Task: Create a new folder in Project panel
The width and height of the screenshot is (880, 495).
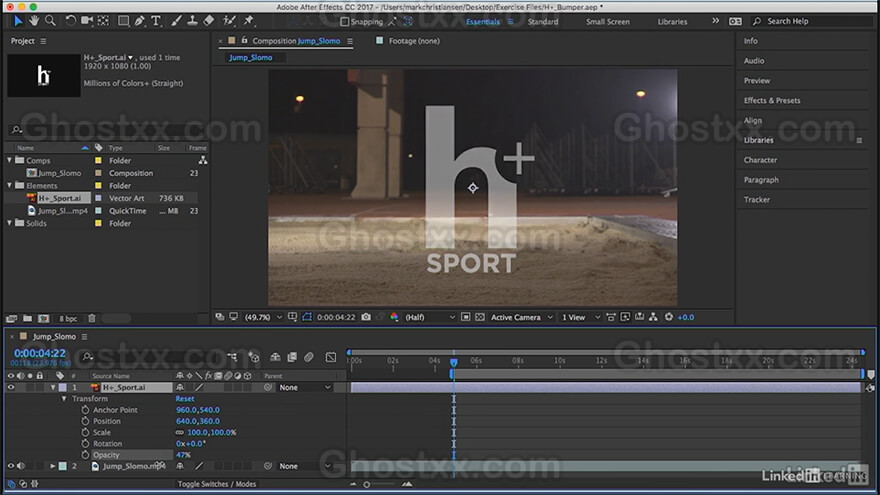Action: [x=28, y=318]
